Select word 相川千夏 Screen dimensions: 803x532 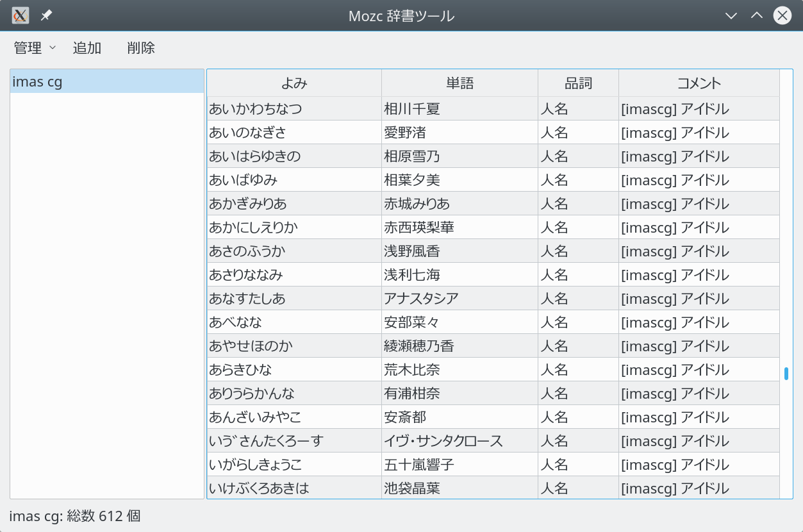tap(460, 109)
